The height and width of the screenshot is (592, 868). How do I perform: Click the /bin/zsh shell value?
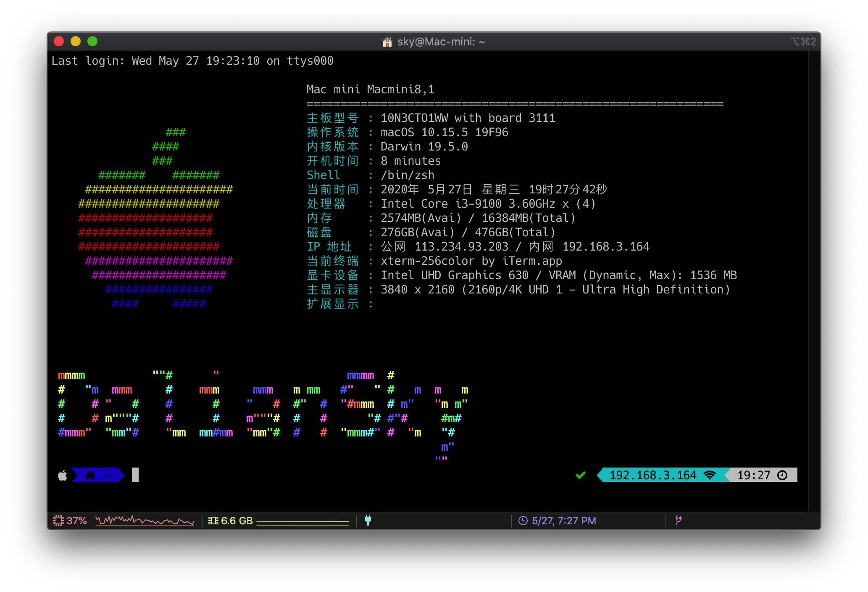click(x=408, y=175)
